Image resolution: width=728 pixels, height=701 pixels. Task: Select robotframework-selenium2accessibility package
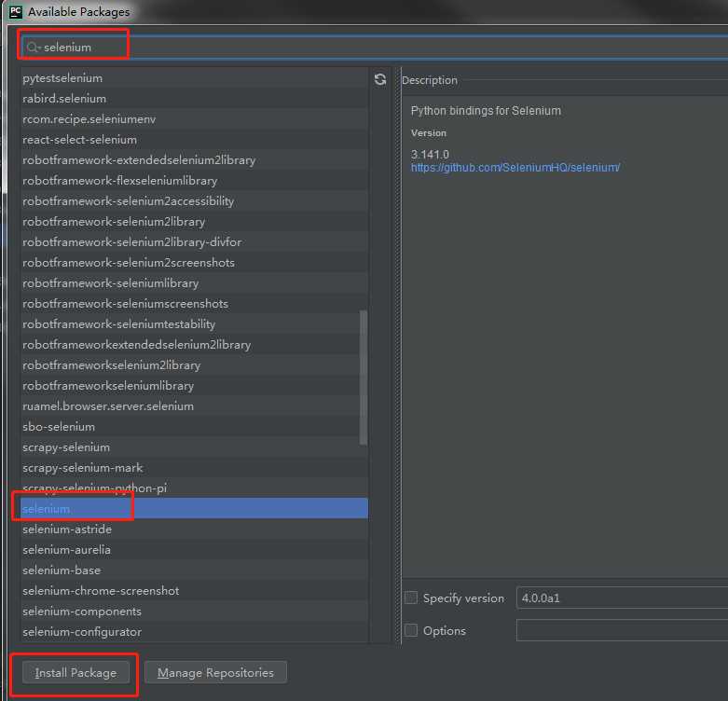195,201
